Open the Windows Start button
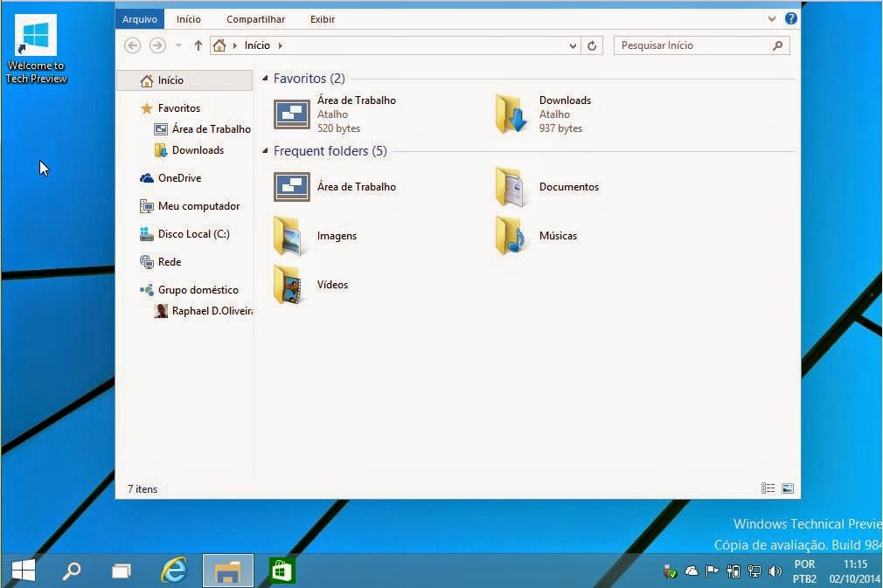This screenshot has width=883, height=588. pos(23,571)
